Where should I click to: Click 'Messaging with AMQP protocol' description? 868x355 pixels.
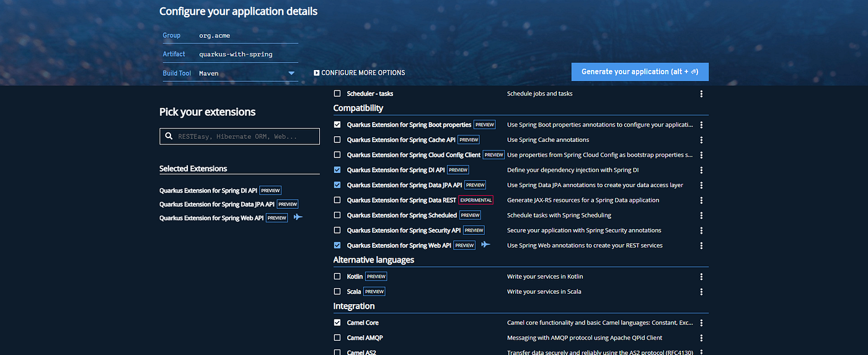pyautogui.click(x=585, y=338)
